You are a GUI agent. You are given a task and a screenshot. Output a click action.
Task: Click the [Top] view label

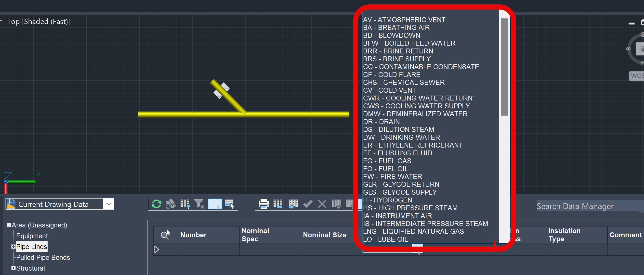click(13, 22)
